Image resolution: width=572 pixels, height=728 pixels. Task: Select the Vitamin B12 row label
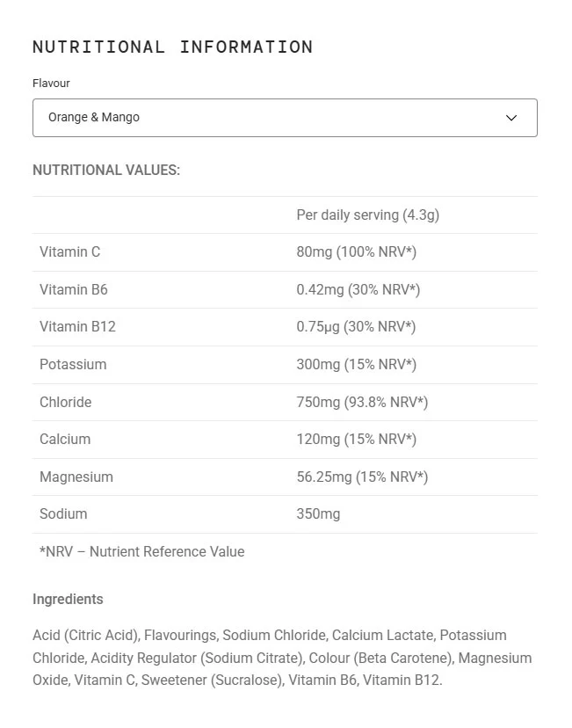point(77,326)
